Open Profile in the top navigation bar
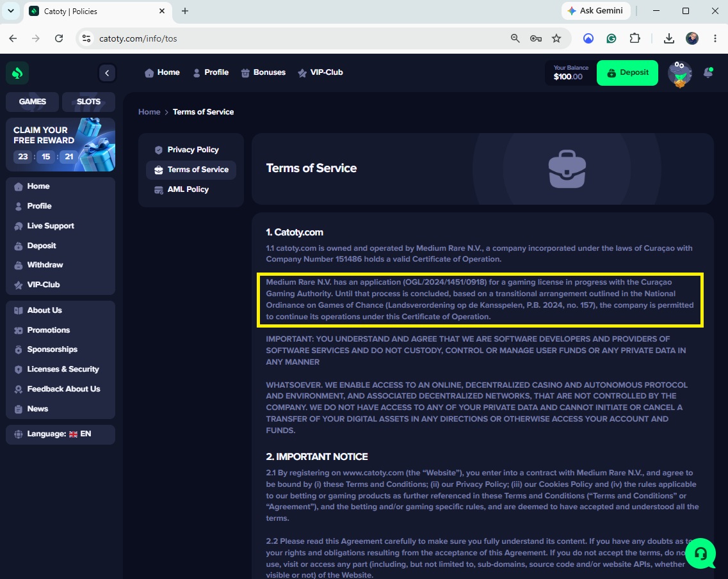This screenshot has width=728, height=579. click(x=211, y=72)
